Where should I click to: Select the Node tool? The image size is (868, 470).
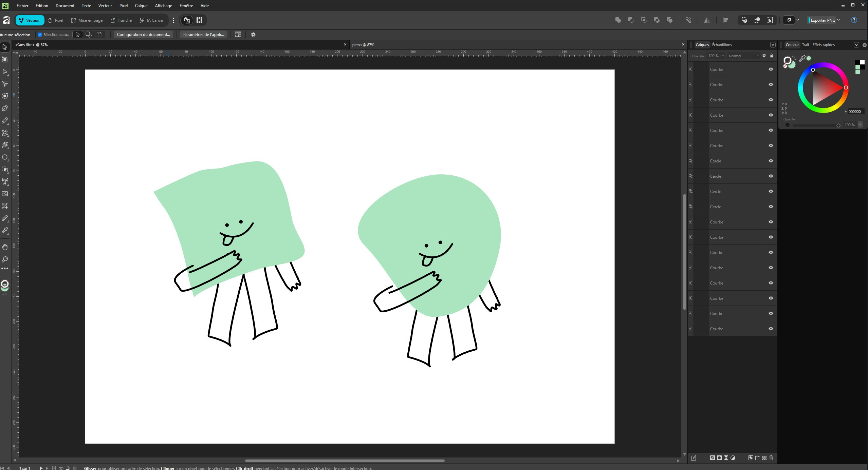pos(5,72)
